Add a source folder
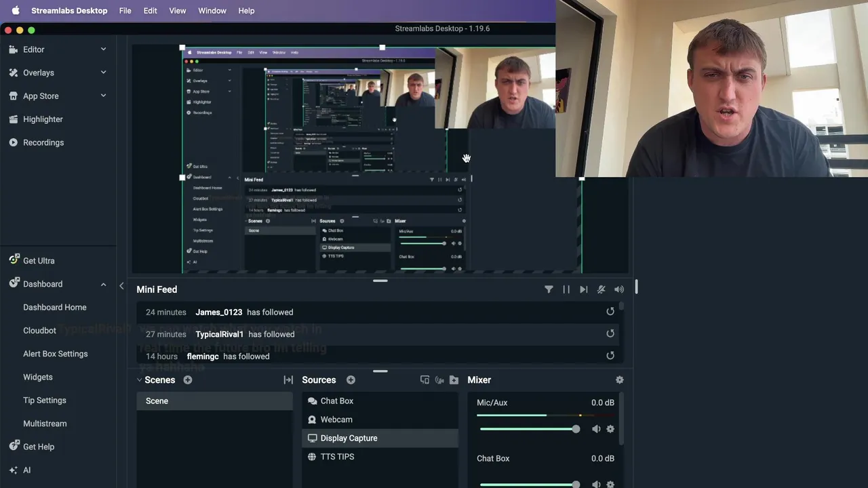Viewport: 868px width, 488px height. tap(454, 380)
